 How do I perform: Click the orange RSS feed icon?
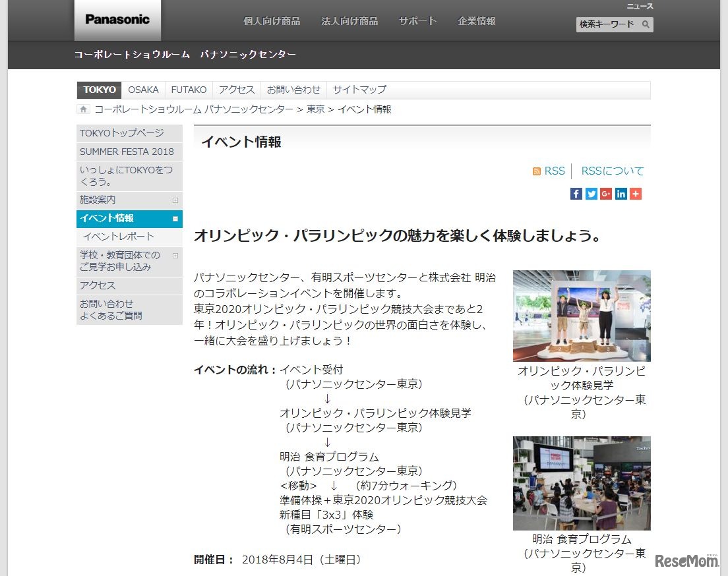(537, 171)
